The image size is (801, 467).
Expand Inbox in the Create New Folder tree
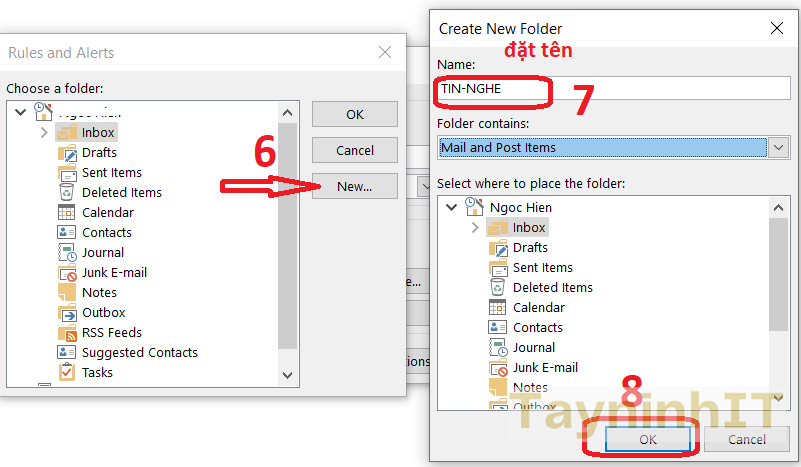(x=474, y=228)
